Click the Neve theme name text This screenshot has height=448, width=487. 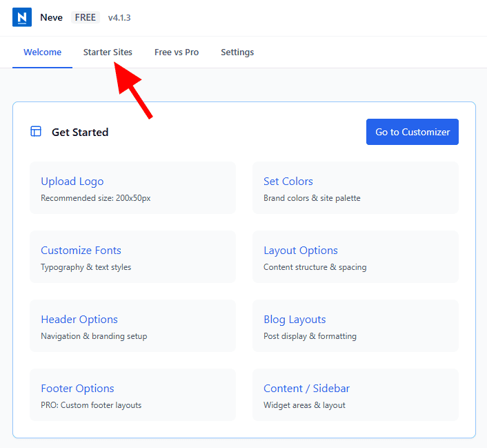[52, 17]
